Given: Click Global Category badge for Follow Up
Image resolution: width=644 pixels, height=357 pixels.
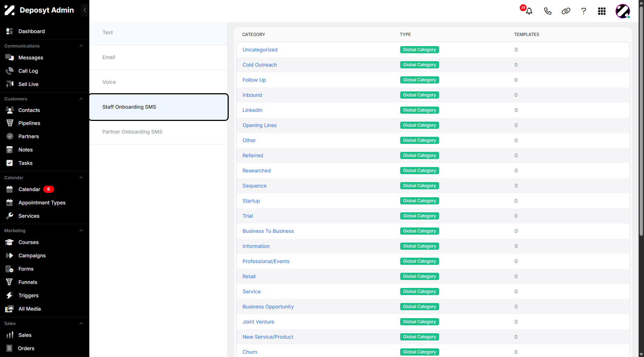Looking at the screenshot, I should [419, 80].
